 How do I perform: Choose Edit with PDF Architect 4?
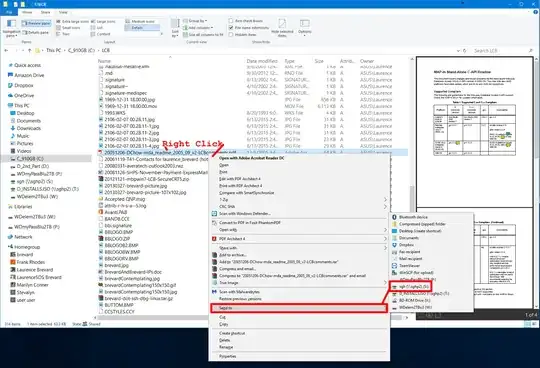pyautogui.click(x=299, y=179)
